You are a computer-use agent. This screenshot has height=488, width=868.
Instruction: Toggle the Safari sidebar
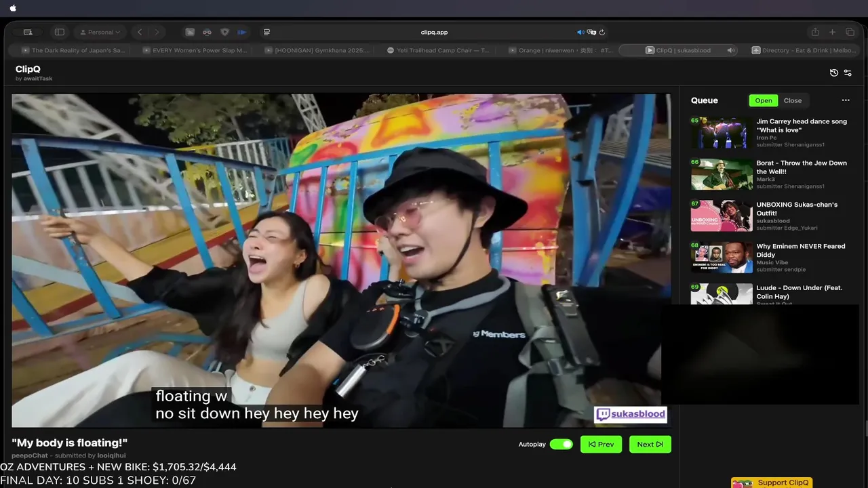click(x=60, y=32)
